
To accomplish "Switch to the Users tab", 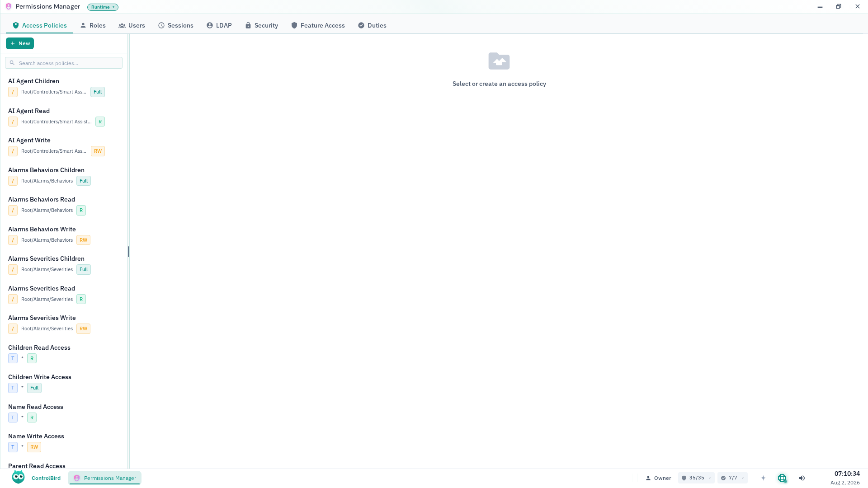I will (x=132, y=25).
